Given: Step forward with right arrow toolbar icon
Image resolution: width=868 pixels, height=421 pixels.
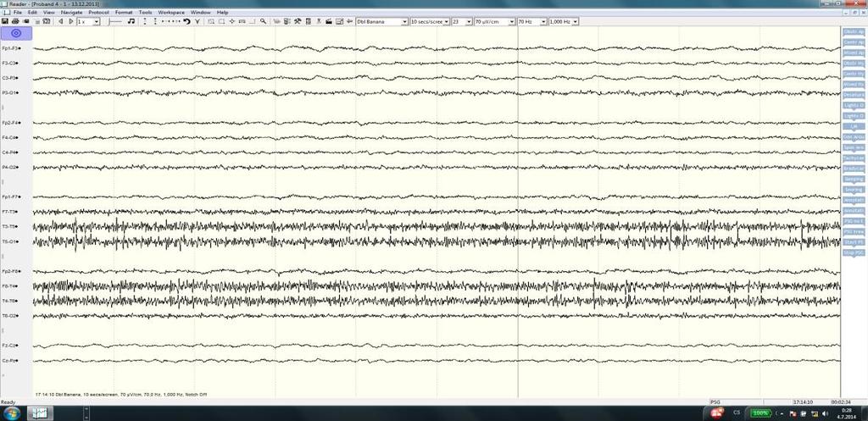Looking at the screenshot, I should (71, 21).
